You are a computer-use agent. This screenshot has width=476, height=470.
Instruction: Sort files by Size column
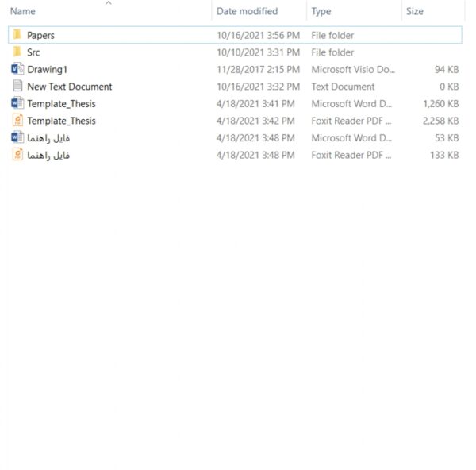[415, 11]
